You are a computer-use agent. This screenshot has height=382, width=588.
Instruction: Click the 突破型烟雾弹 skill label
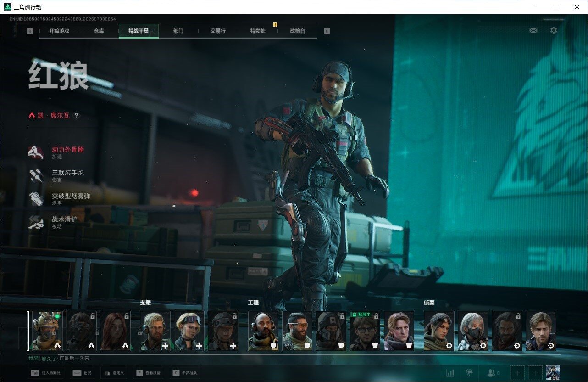[x=71, y=196]
